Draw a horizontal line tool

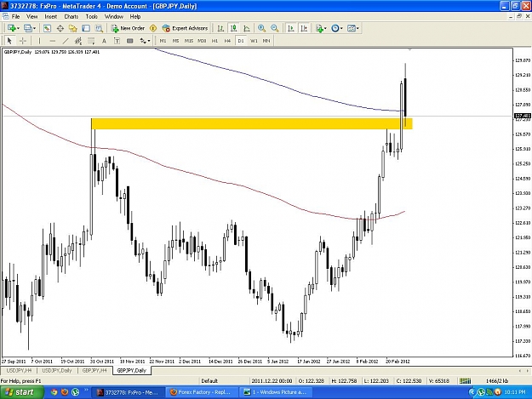pyautogui.click(x=52, y=41)
